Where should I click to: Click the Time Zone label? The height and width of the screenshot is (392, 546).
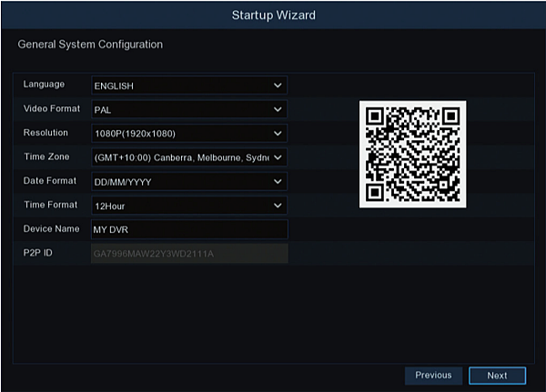click(46, 156)
